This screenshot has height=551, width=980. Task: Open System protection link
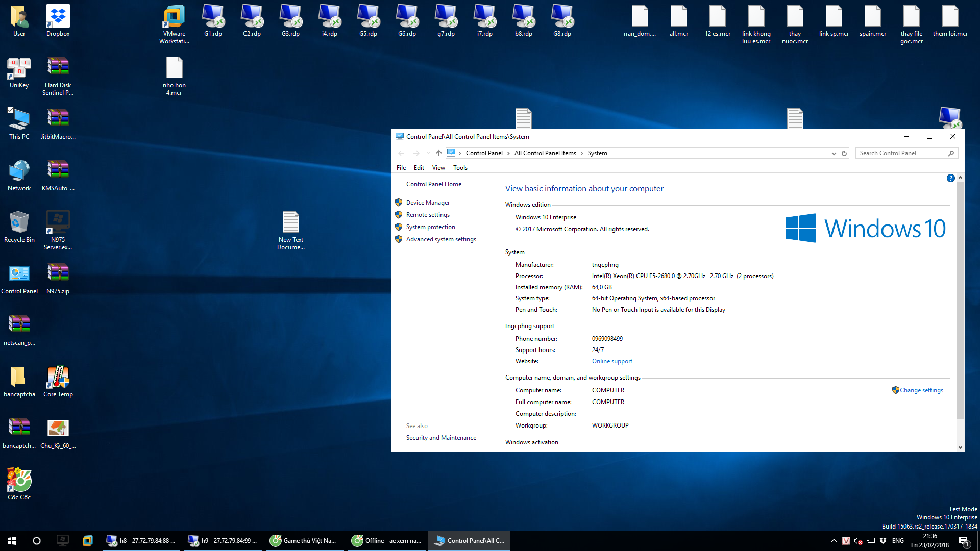point(431,227)
